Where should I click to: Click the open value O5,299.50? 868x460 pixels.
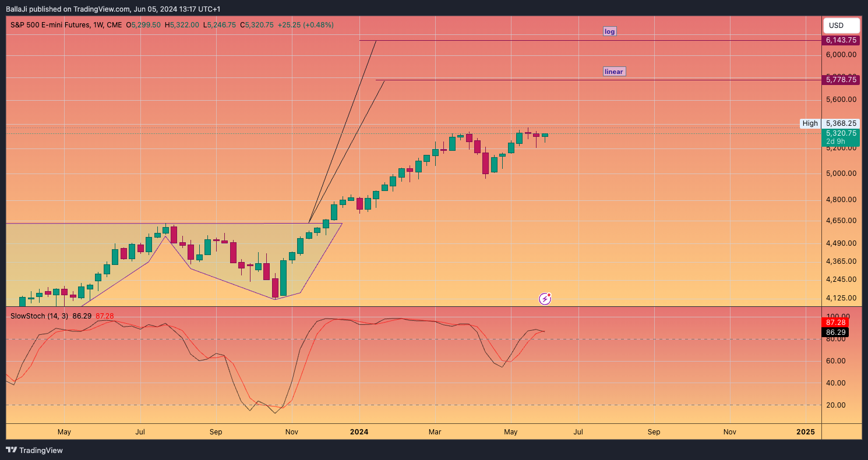point(143,25)
